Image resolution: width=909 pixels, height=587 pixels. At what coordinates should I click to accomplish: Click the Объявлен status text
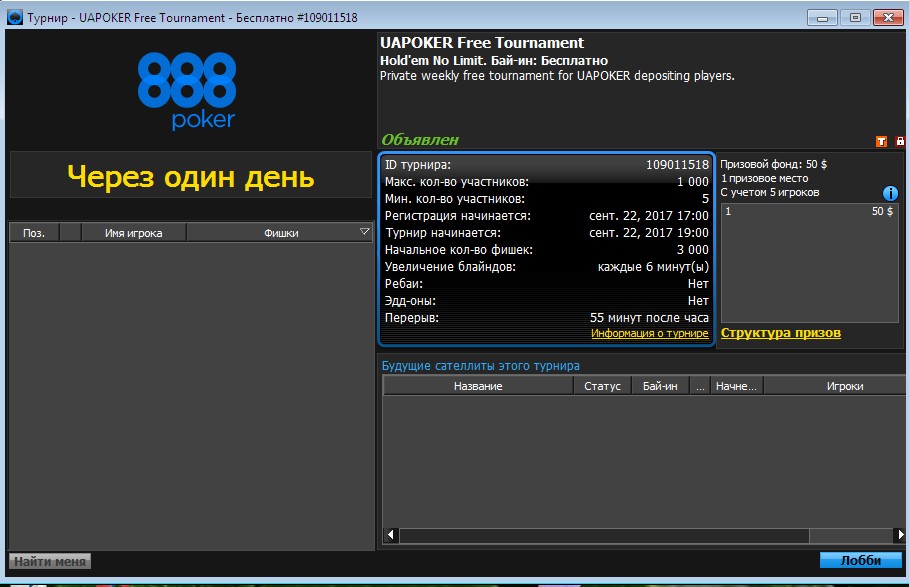tap(420, 140)
